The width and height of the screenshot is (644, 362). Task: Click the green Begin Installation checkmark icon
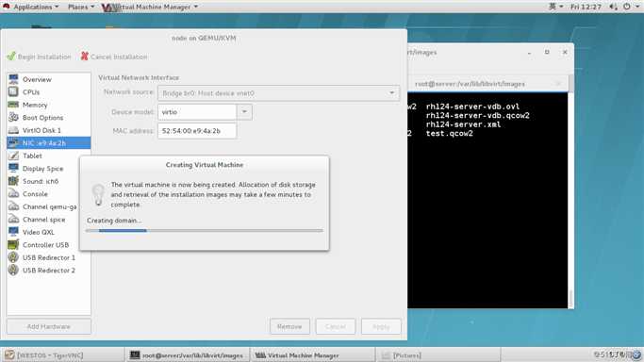tap(11, 57)
